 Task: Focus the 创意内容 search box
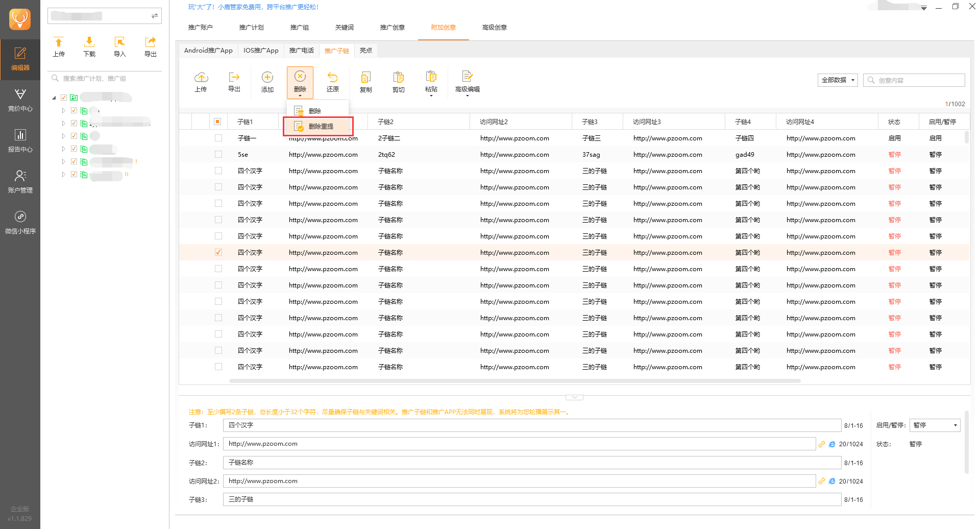(x=914, y=80)
